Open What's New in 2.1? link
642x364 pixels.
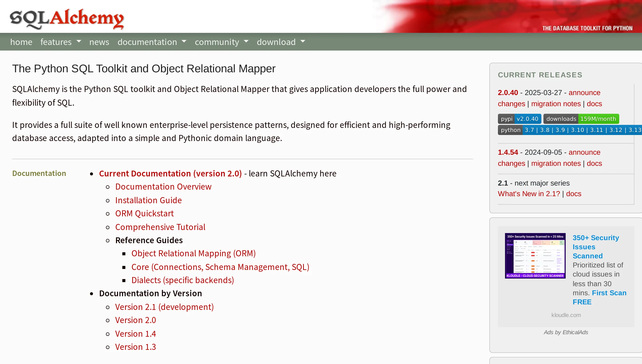tap(529, 194)
